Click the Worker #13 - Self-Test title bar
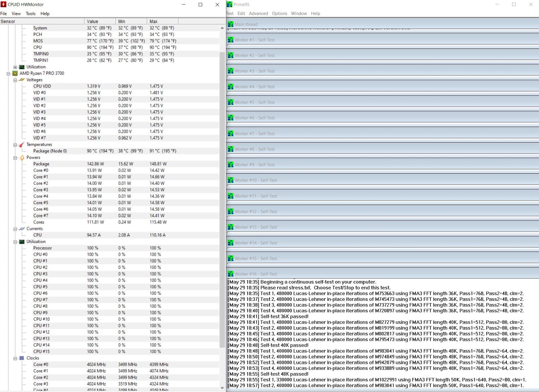Image resolution: width=539 pixels, height=392 pixels. pos(383,227)
